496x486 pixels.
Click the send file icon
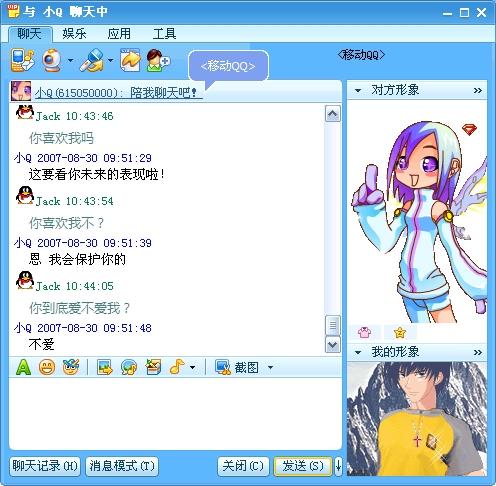tap(130, 60)
